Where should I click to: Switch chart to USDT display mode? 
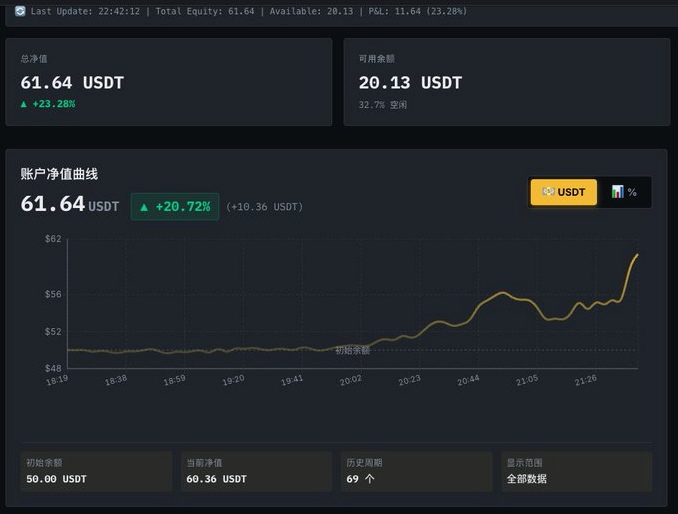(563, 192)
